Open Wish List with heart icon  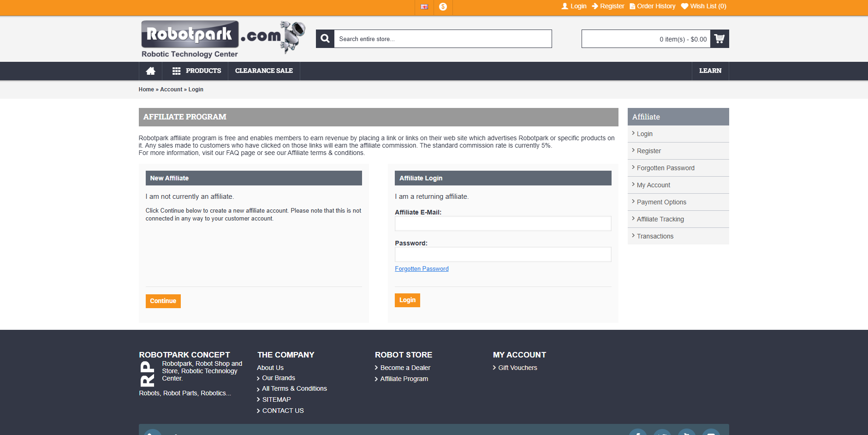click(703, 6)
